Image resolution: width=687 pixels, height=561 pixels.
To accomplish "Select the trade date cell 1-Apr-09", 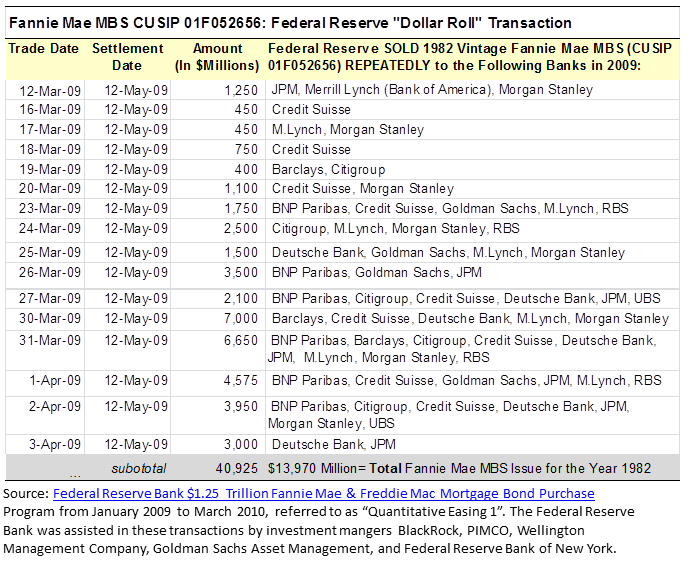I will coord(55,380).
